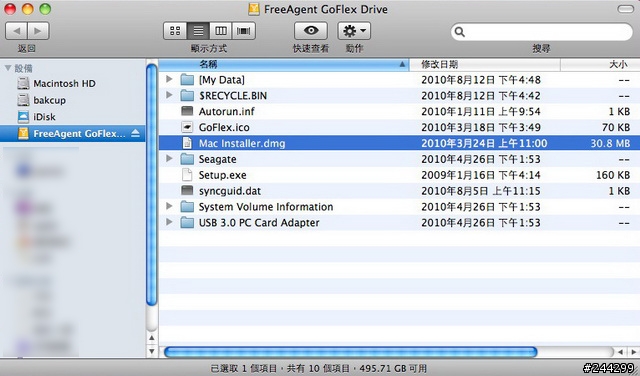Click the GoFlex.ico file icon
Viewport: 640px width, 376px height.
pos(187,127)
